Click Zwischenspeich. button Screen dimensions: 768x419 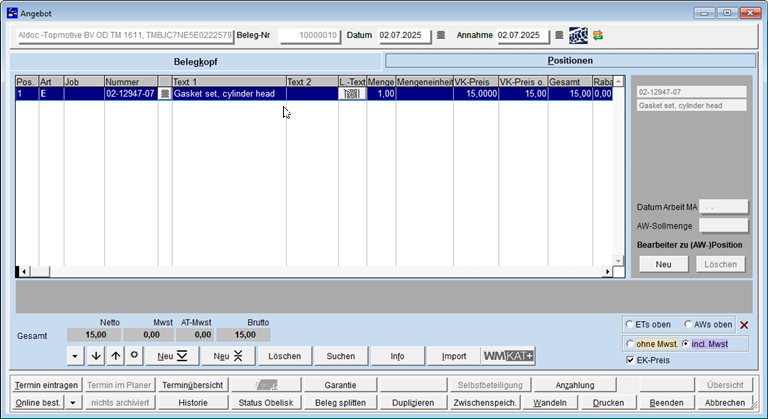point(485,403)
